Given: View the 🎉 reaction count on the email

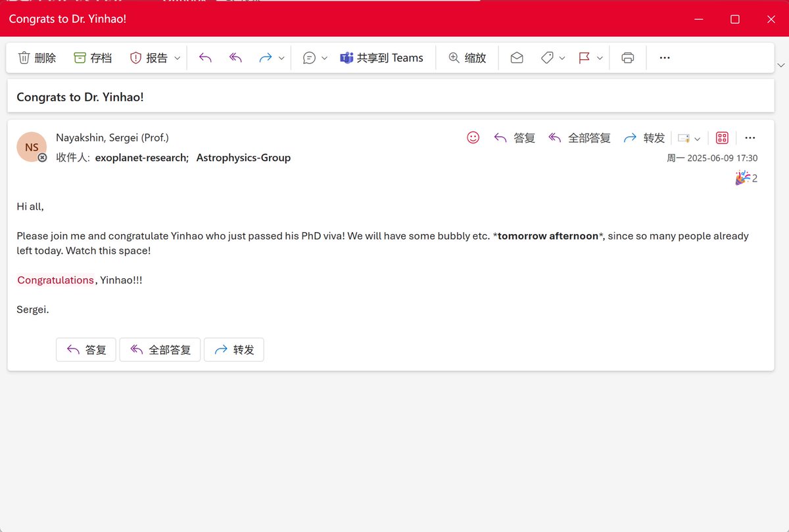Looking at the screenshot, I should coord(746,178).
